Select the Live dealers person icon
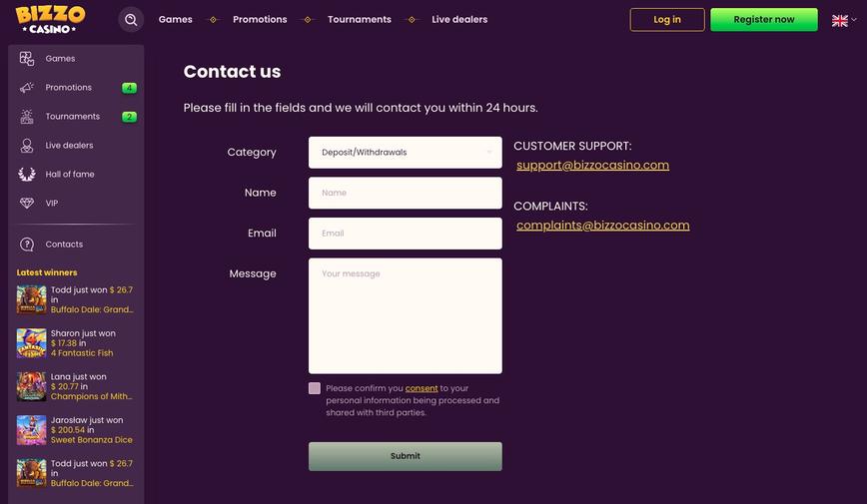Viewport: 867px width, 504px height. coord(27,146)
